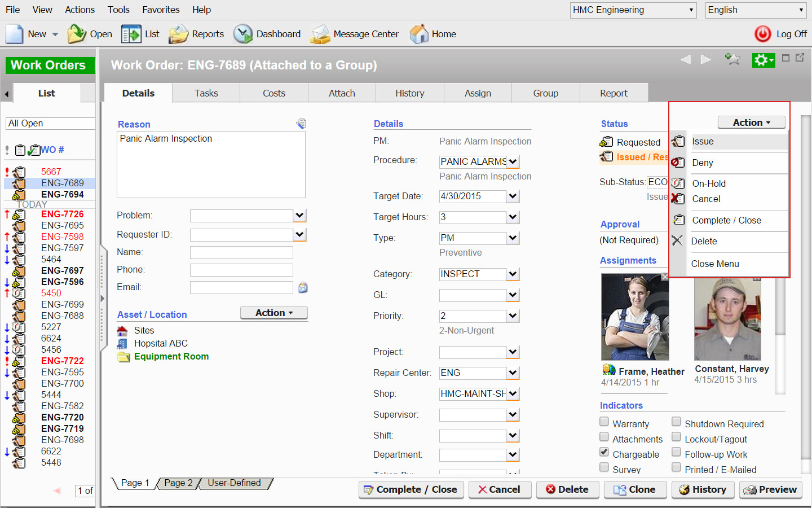Uncheck the Chargeable checkbox

point(604,452)
